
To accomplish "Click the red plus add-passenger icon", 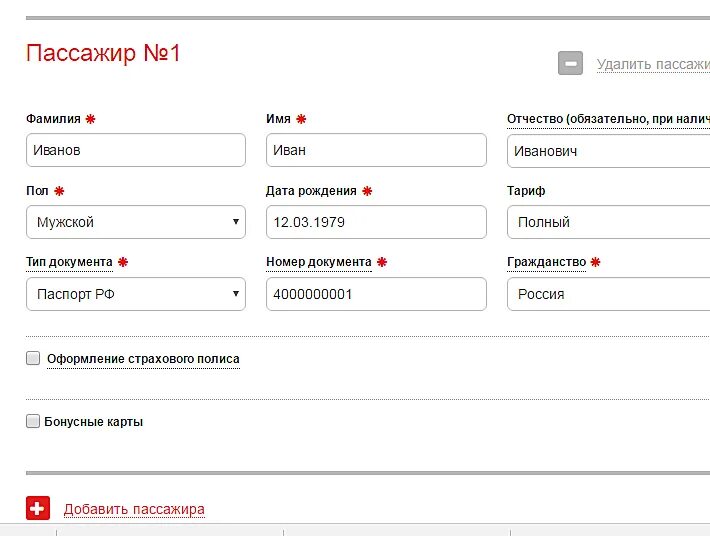I will coord(38,508).
